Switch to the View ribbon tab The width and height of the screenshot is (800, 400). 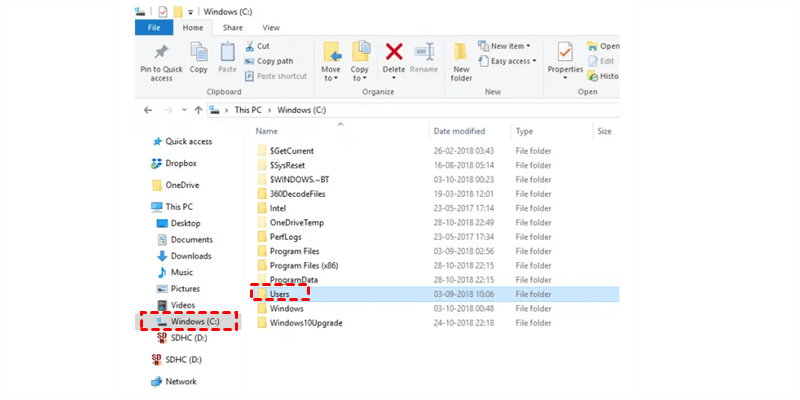coord(271,28)
